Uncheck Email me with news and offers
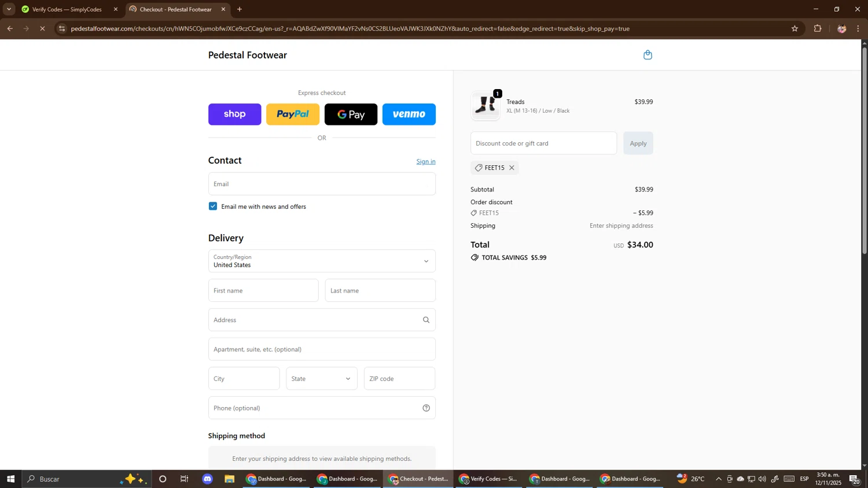The image size is (868, 488). [213, 206]
